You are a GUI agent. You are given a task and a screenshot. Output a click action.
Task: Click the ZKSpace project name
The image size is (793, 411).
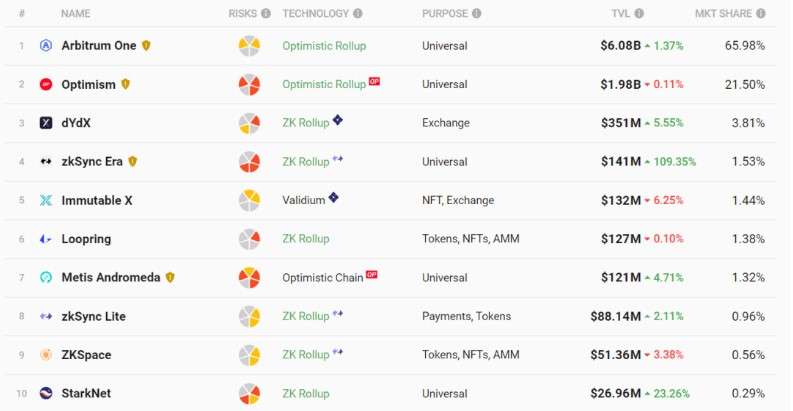pos(86,355)
